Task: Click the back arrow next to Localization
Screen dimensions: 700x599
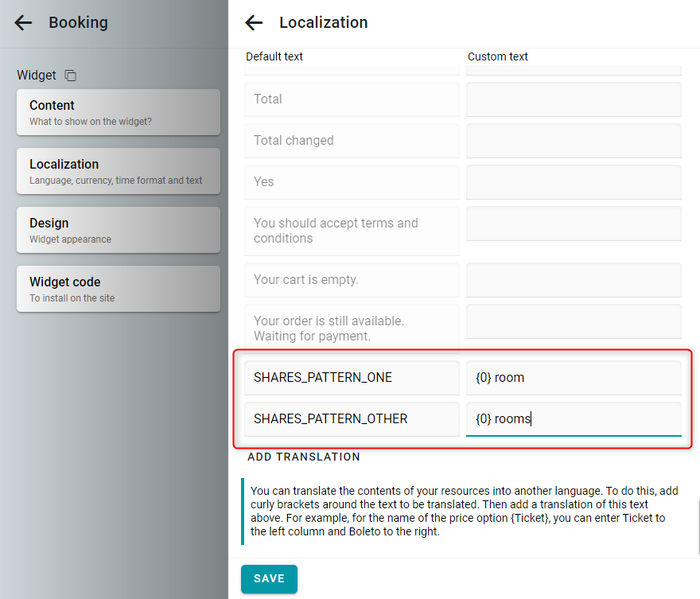Action: [254, 22]
